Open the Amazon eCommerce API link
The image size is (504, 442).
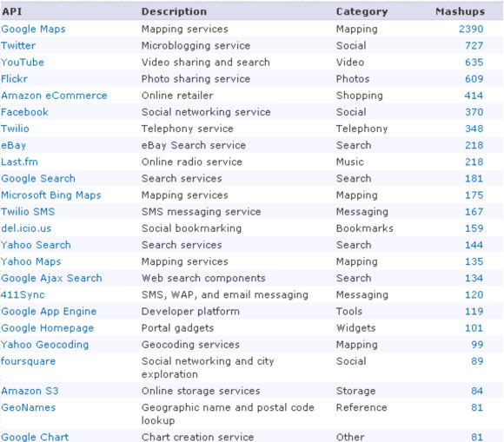point(54,96)
